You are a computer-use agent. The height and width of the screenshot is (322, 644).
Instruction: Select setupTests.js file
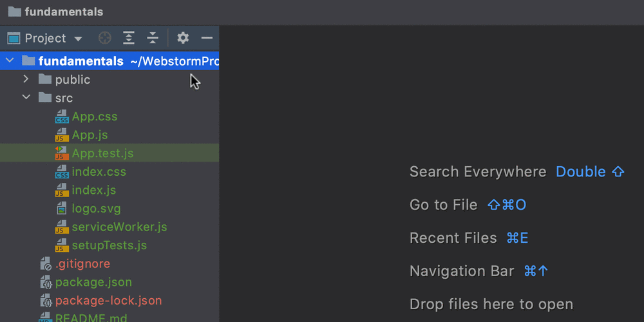click(109, 245)
